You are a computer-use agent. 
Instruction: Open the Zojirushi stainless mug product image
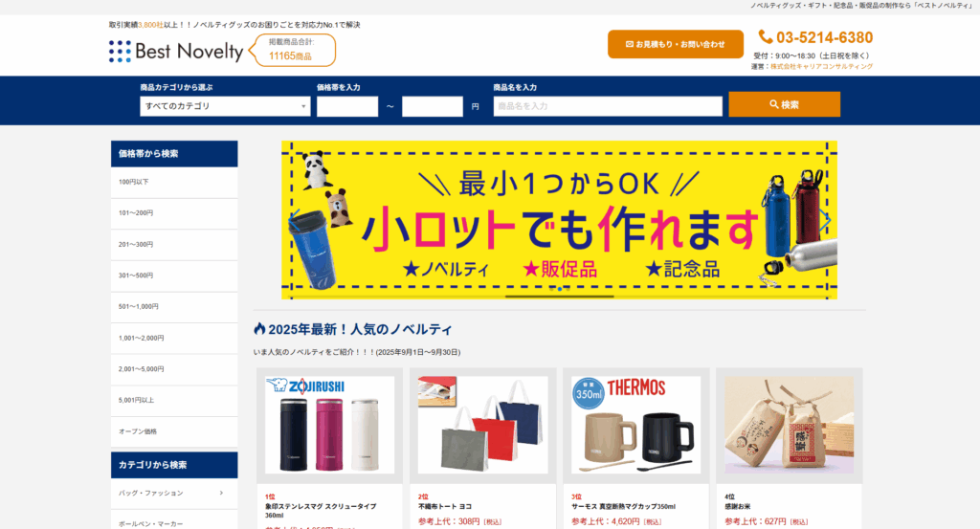(x=329, y=425)
